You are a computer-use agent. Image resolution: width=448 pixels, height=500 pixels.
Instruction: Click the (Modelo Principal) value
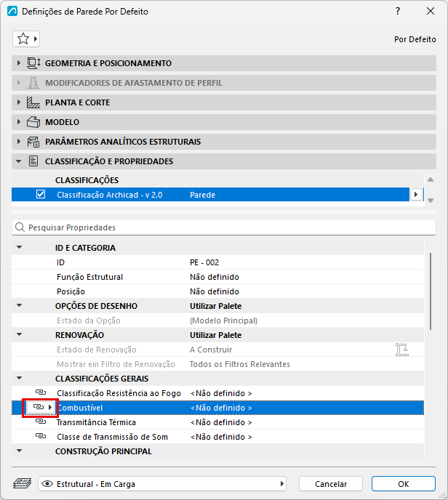point(224,320)
